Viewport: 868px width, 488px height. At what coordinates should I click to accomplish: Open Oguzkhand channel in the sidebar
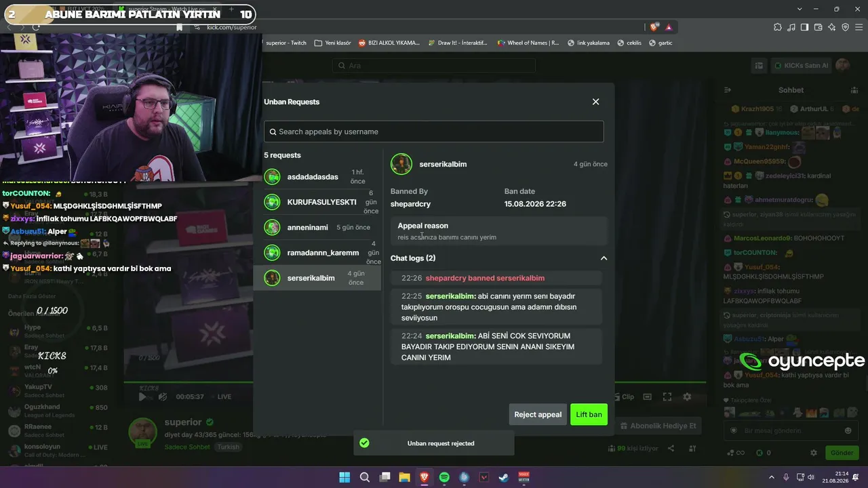pos(58,411)
